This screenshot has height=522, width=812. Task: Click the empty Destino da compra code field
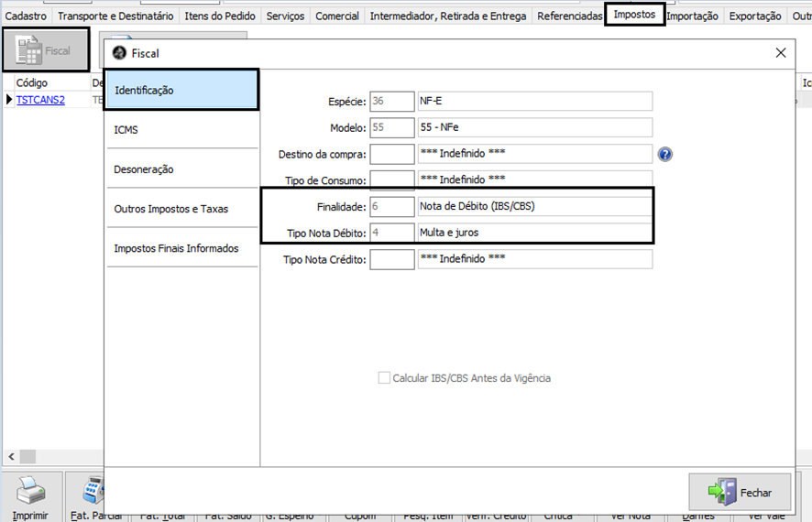pyautogui.click(x=392, y=154)
